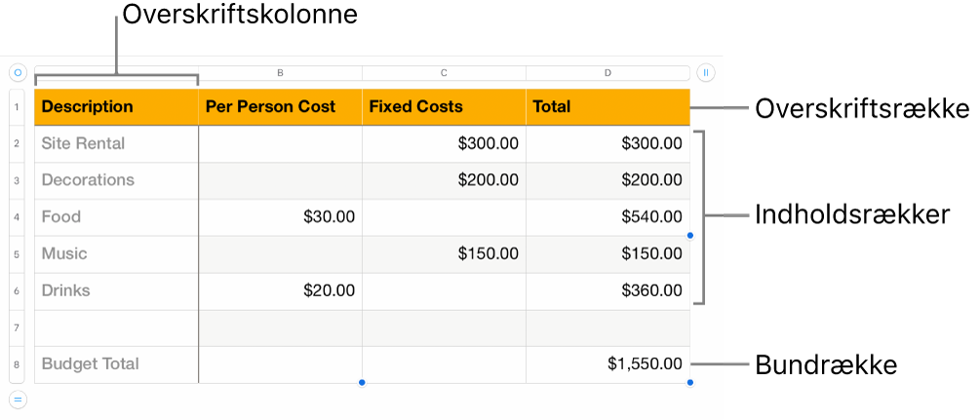Select the Decorations $200.00 total cell

(608, 180)
